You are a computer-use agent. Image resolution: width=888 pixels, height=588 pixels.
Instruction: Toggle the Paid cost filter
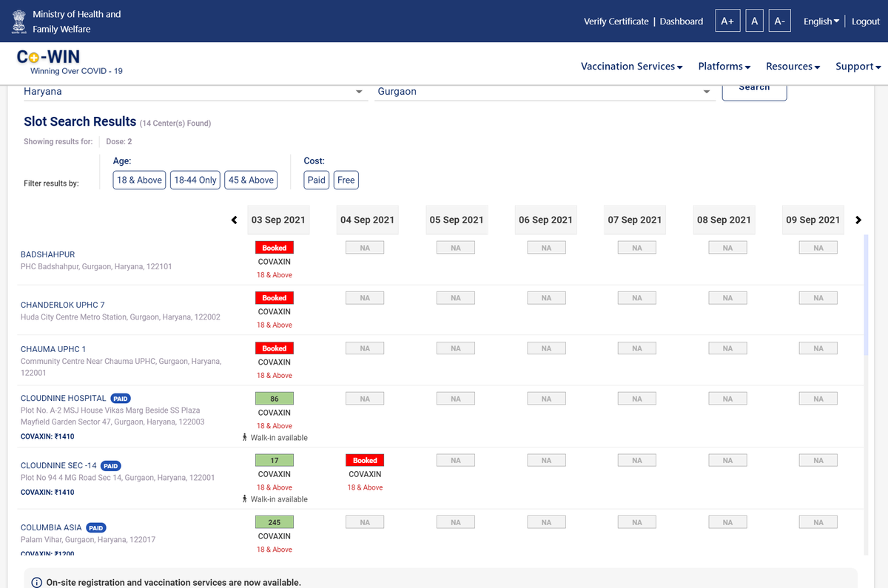click(x=317, y=180)
